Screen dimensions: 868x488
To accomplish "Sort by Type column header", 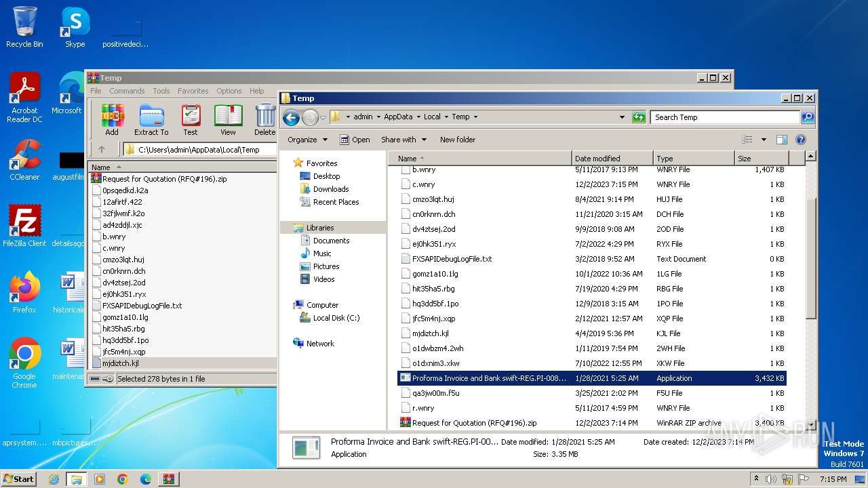I will click(694, 158).
